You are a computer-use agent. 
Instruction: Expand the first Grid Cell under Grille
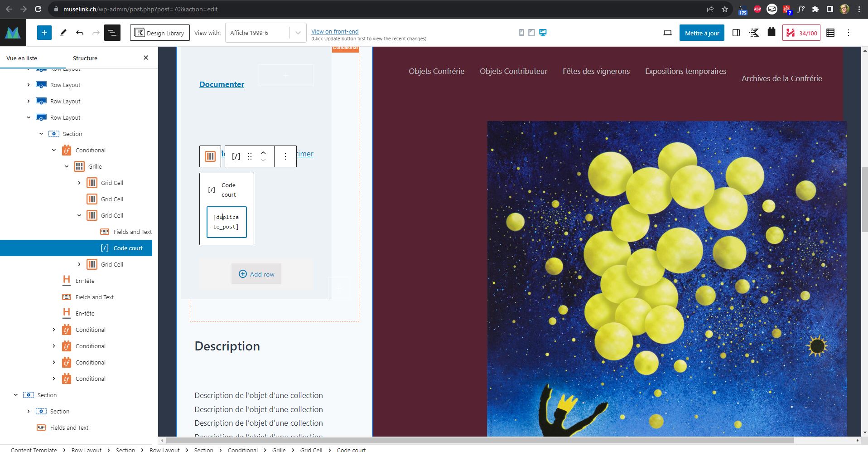[79, 183]
